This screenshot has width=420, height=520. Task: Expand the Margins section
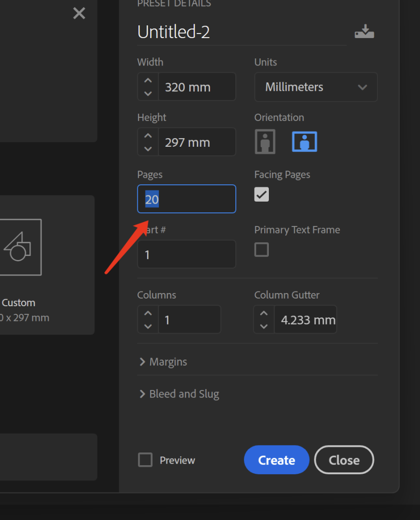(x=163, y=362)
